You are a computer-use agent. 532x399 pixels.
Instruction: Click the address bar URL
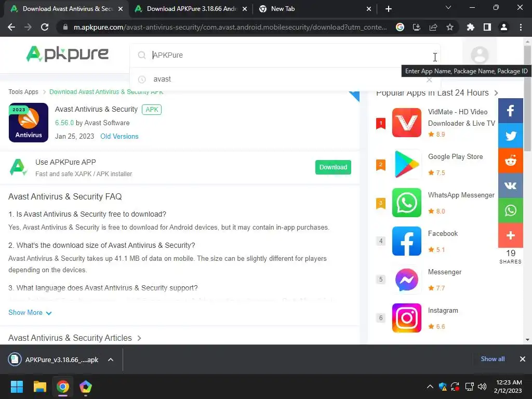(x=230, y=27)
